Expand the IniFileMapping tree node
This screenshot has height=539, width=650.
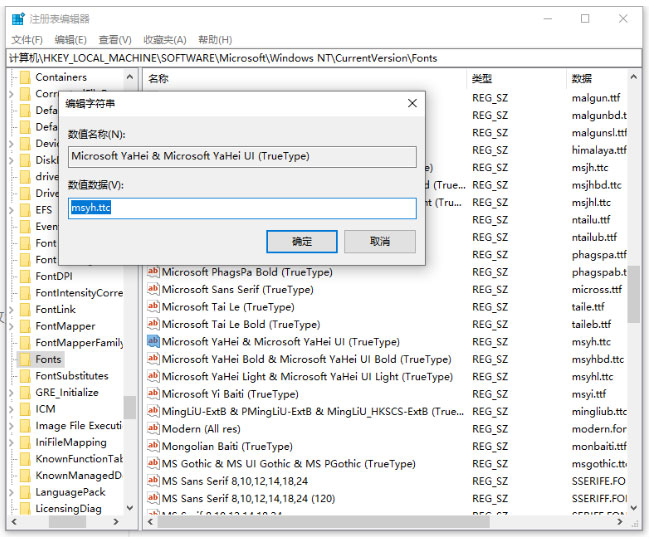coord(12,442)
